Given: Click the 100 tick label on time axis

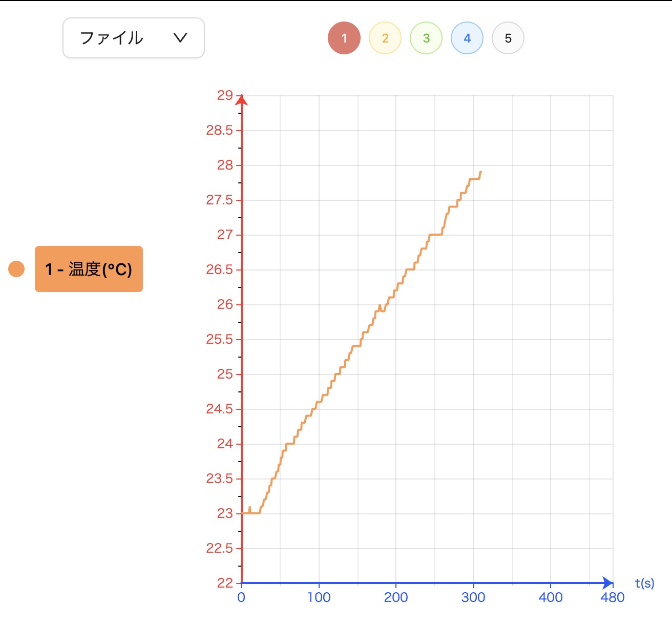Looking at the screenshot, I should 319,597.
